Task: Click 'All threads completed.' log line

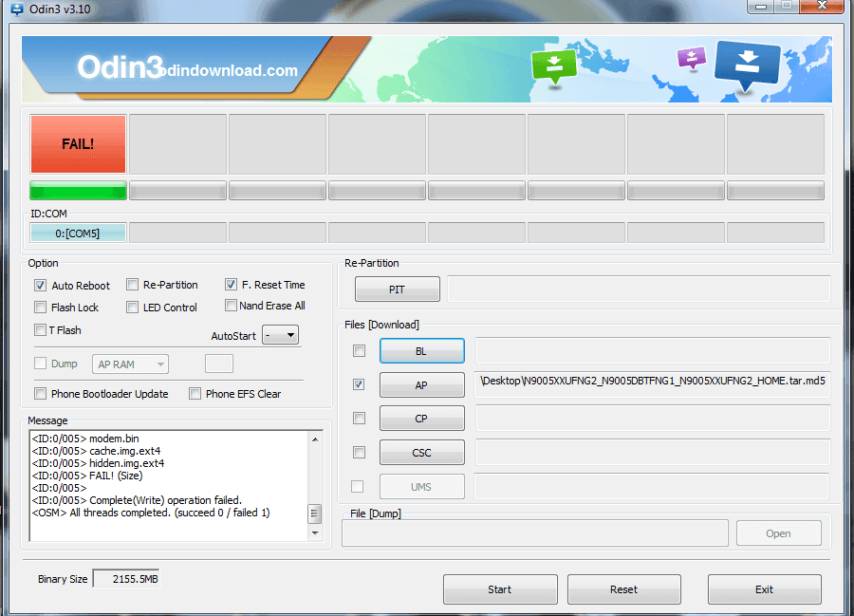Action: (151, 513)
